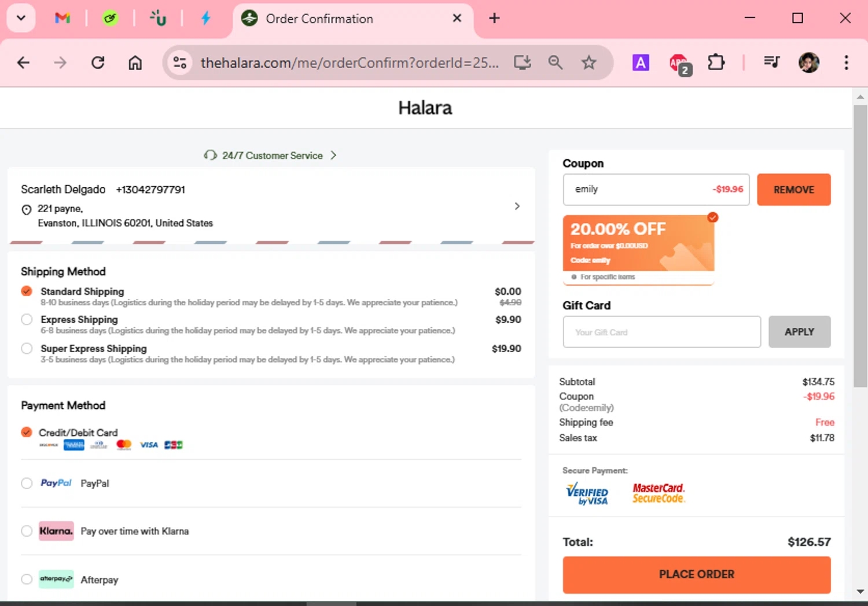Click the page scroll up arrow

pyautogui.click(x=860, y=97)
